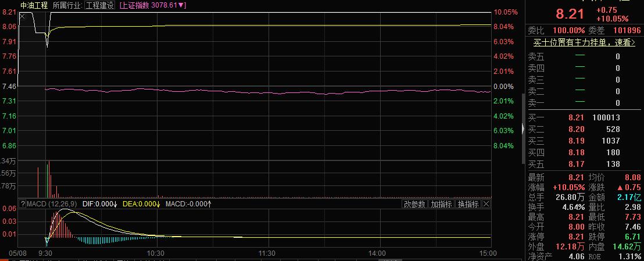This screenshot has height=261, width=644.
Task: Click the large 8.21 current price
Action: (569, 13)
